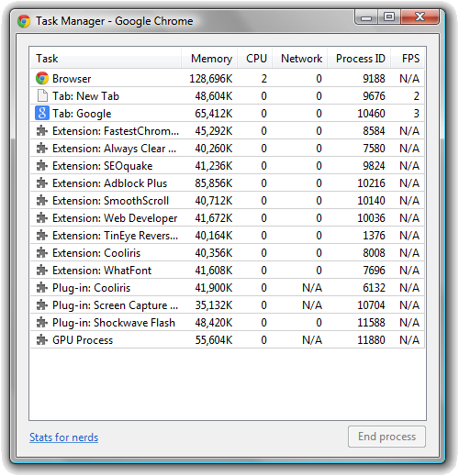Screen dimensions: 459x476
Task: Sort by the CPU column header
Action: click(255, 58)
